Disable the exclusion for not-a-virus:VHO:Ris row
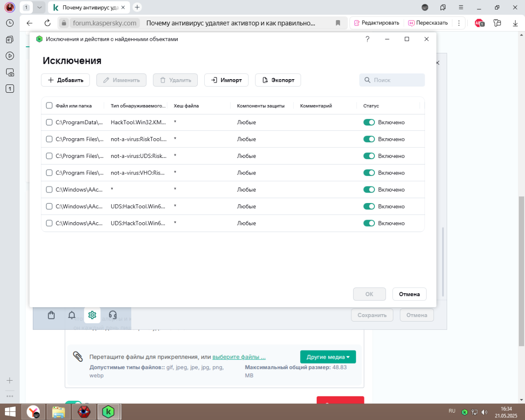 (x=369, y=173)
